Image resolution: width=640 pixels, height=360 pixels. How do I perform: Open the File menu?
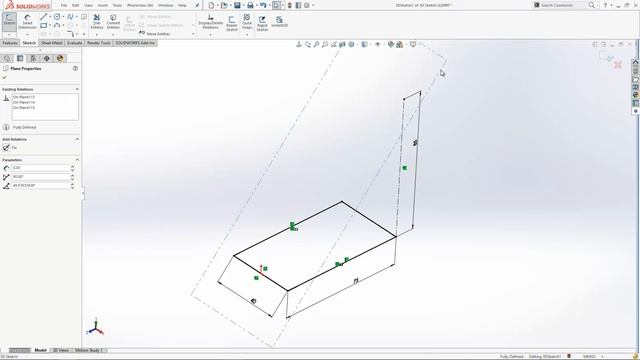click(x=64, y=5)
